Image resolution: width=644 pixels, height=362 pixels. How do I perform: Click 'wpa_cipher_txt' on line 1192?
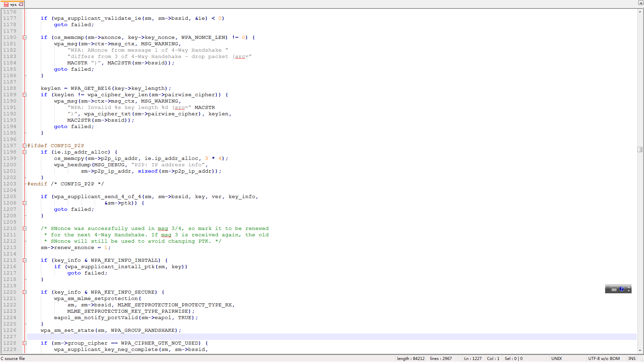click(x=108, y=114)
